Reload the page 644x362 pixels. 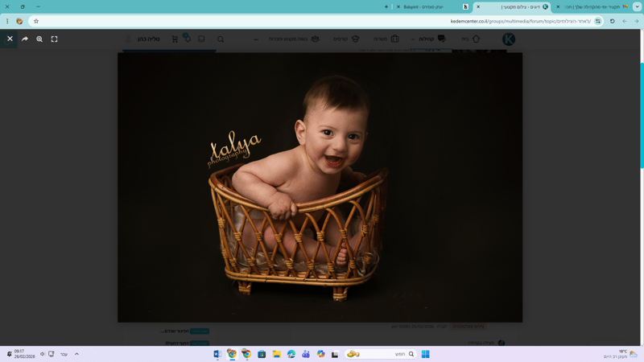(x=613, y=21)
